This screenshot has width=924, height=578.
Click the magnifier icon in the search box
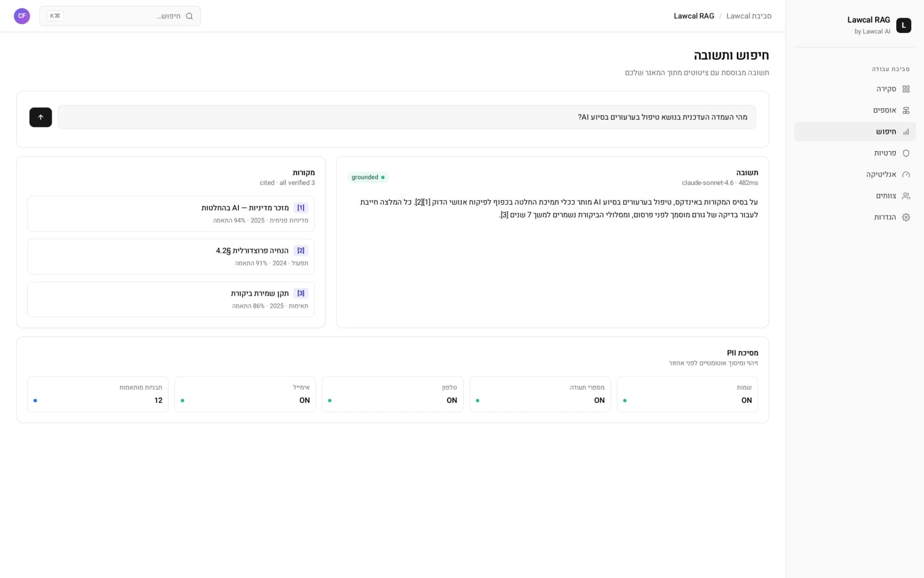coord(189,16)
